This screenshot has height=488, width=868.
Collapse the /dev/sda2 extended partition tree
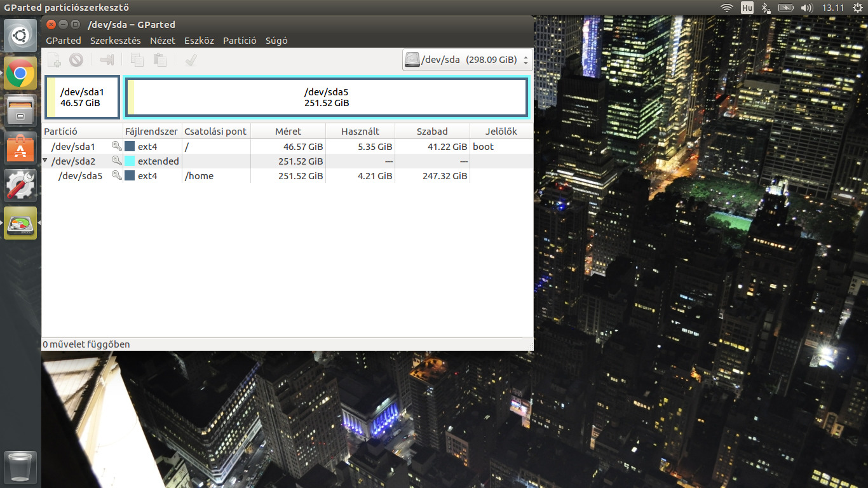point(45,161)
